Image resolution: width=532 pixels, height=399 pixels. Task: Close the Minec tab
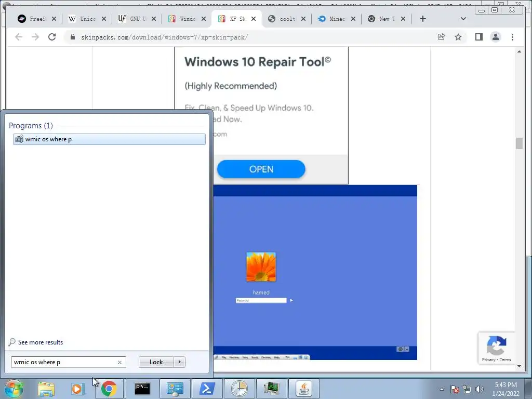pyautogui.click(x=353, y=19)
